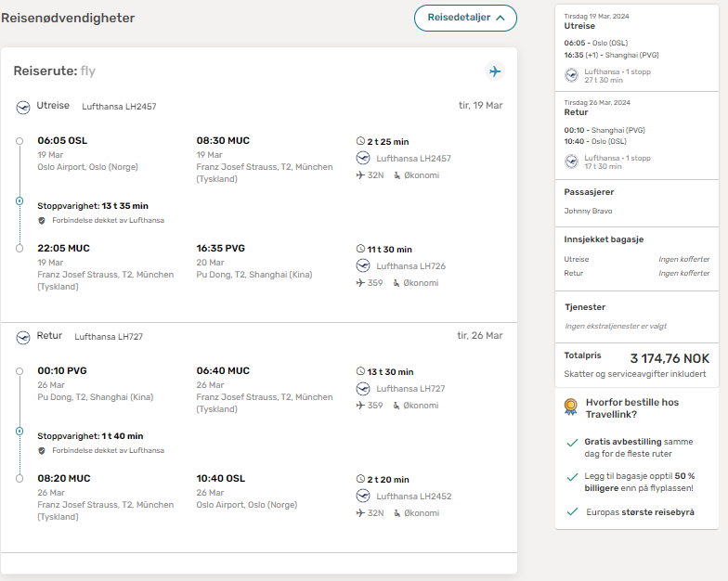Click Lufthansa logo in sidebar Retur summary

tap(572, 161)
